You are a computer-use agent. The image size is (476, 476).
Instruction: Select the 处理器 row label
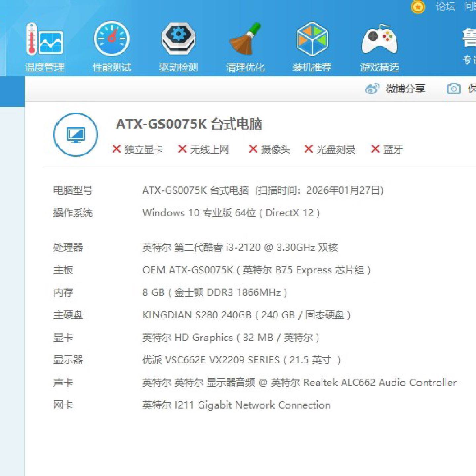pos(68,247)
